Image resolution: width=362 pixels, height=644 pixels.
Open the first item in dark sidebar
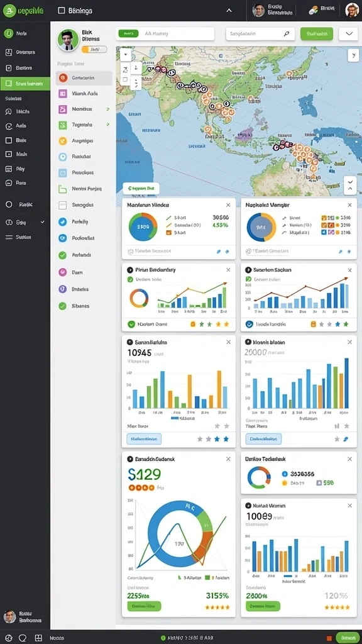pyautogui.click(x=25, y=34)
